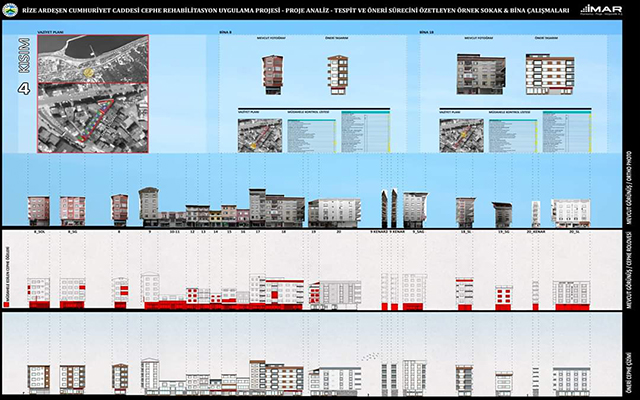Click the Bina 18 proposed design image
The width and height of the screenshot is (640, 400).
(552, 75)
